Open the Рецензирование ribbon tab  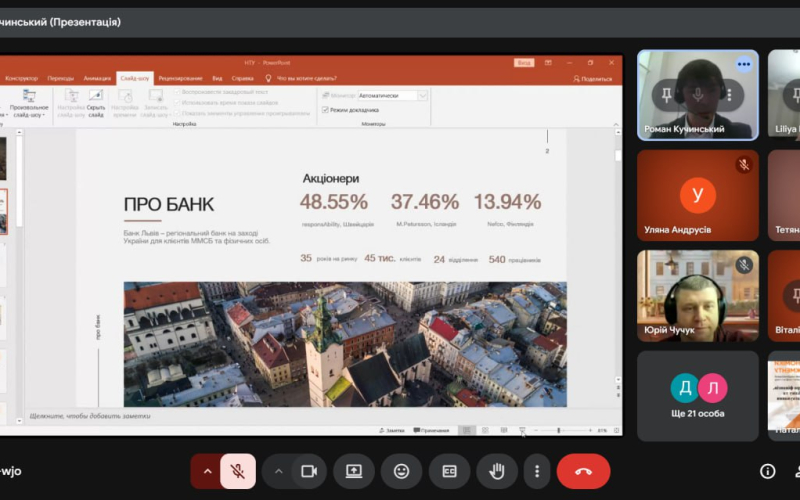click(x=180, y=78)
